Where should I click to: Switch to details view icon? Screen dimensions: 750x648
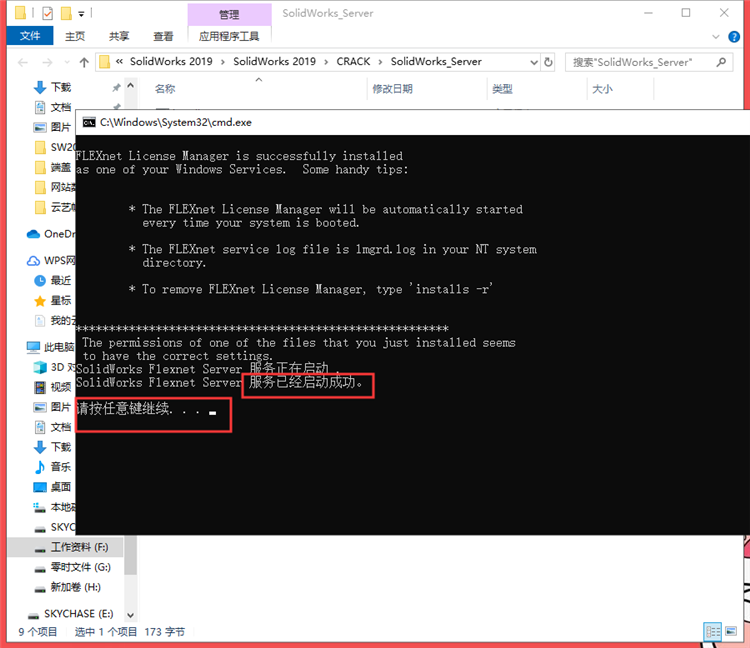click(713, 632)
